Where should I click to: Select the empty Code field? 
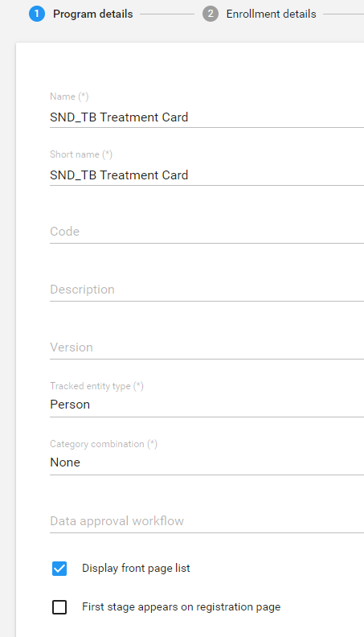[207, 232]
